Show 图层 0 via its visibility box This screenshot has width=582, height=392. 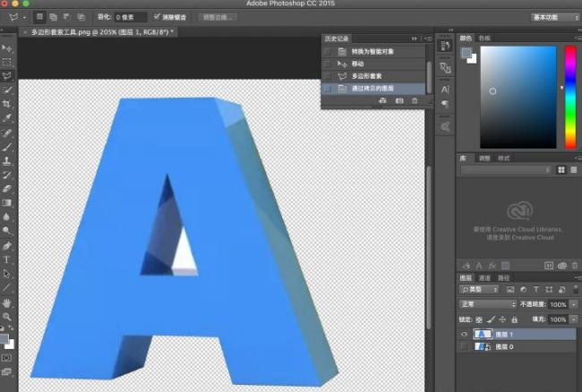464,347
